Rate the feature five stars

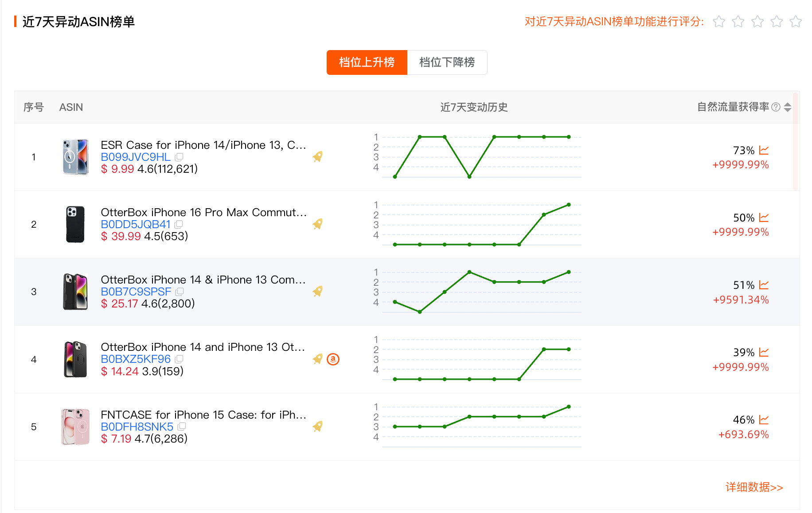click(796, 21)
